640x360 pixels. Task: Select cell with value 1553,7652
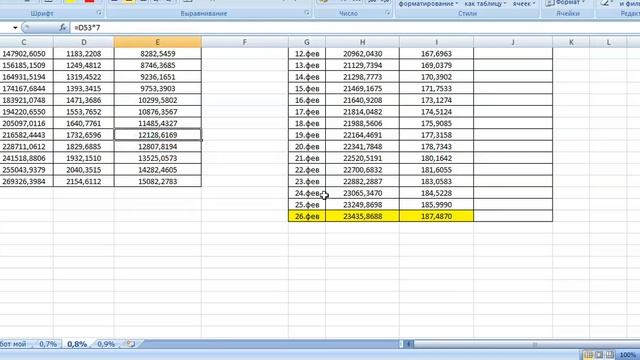84,112
